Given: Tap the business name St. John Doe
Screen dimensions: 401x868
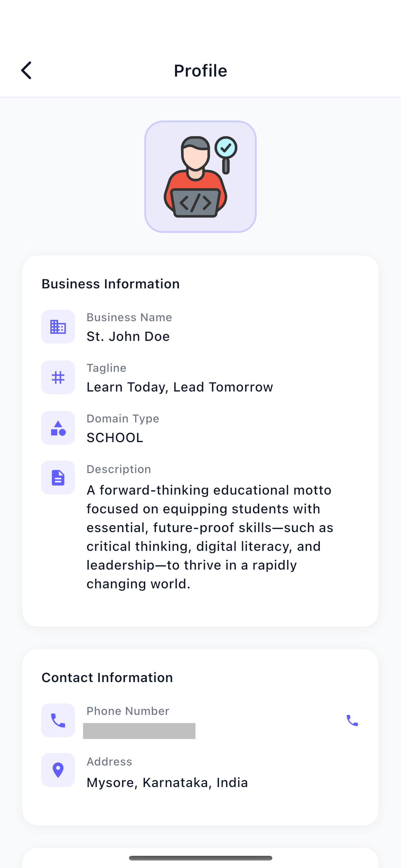Looking at the screenshot, I should point(128,336).
